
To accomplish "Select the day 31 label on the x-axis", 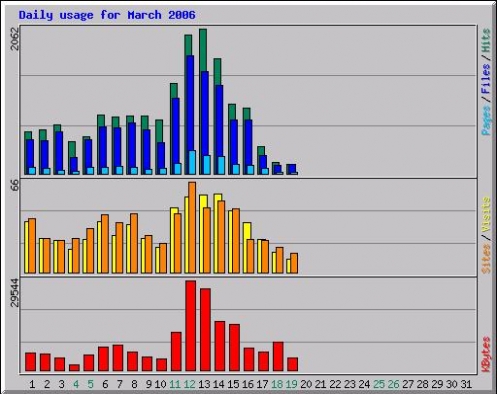I will tap(466, 384).
